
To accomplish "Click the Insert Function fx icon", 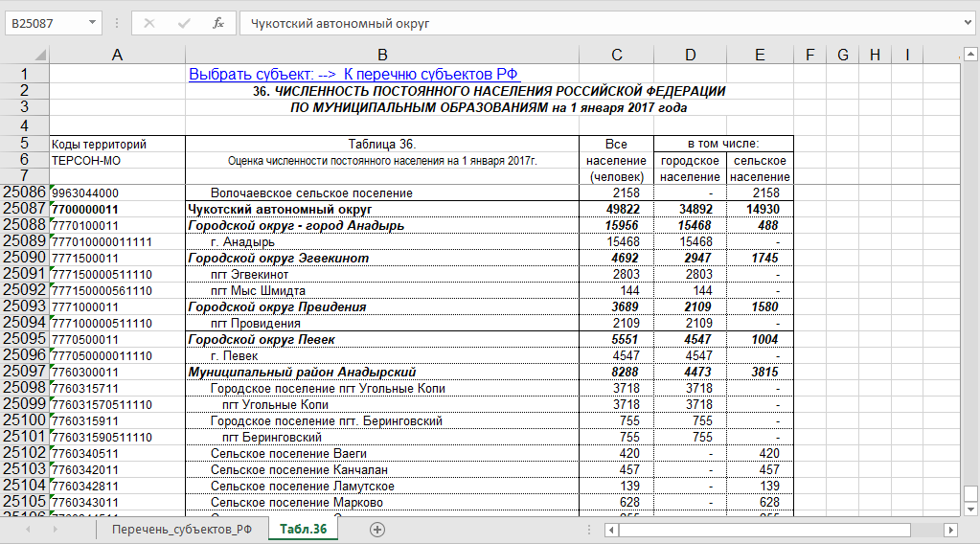I will (218, 23).
